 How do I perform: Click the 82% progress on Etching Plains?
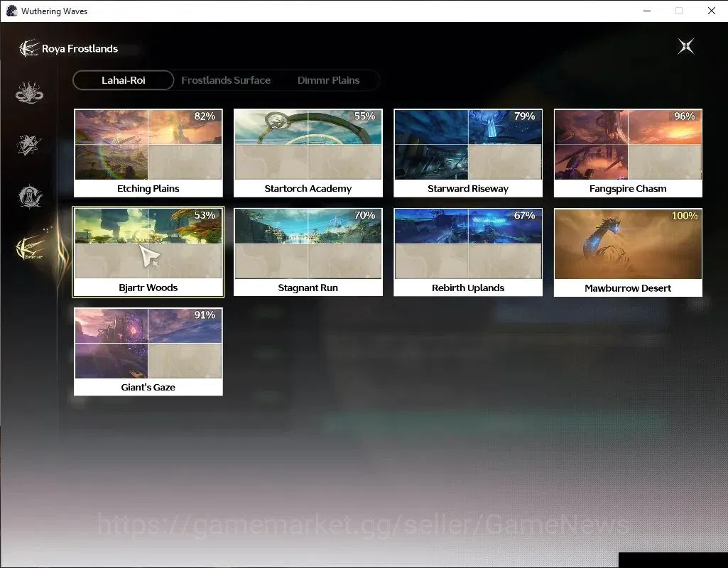click(205, 116)
